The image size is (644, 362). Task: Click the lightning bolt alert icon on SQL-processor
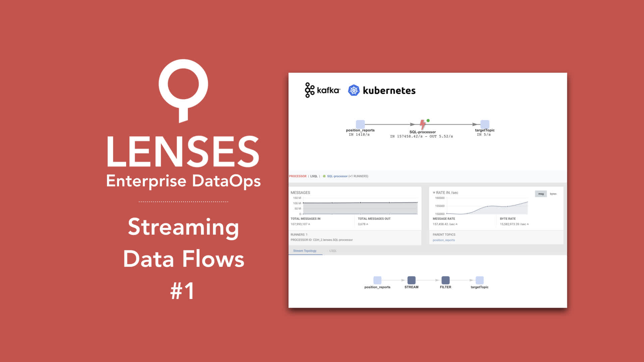tap(421, 124)
